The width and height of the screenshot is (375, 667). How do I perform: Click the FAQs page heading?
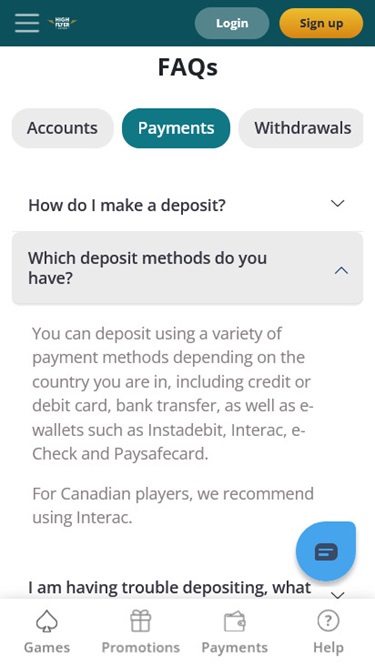click(x=188, y=67)
